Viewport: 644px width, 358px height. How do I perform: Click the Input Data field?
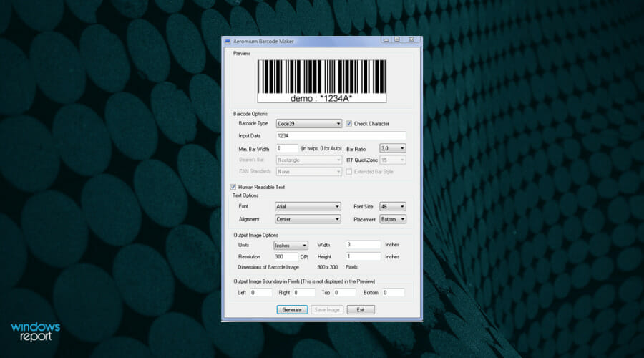(341, 135)
